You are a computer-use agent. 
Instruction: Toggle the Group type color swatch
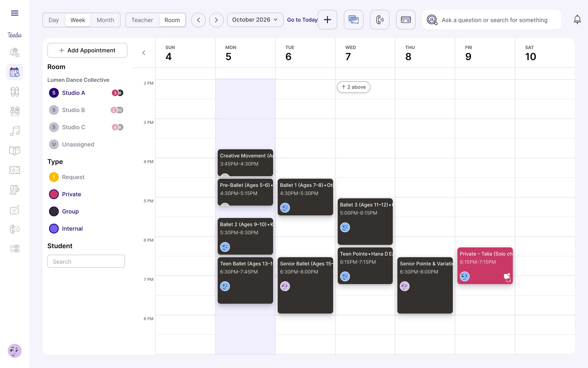[54, 211]
